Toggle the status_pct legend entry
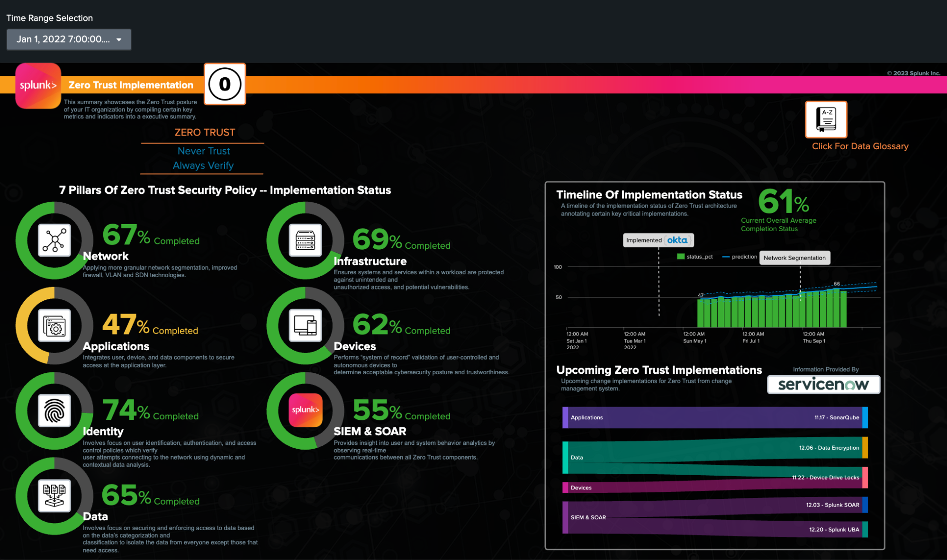947x560 pixels. (x=694, y=257)
